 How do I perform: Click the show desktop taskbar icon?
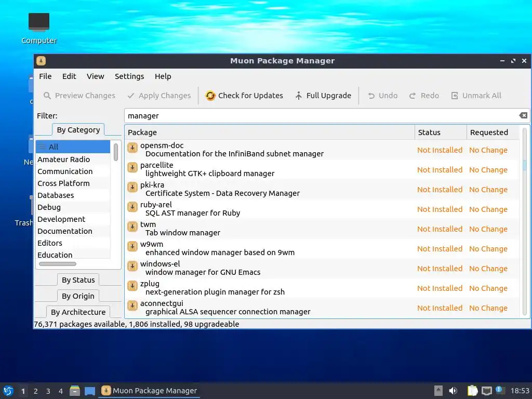point(90,391)
